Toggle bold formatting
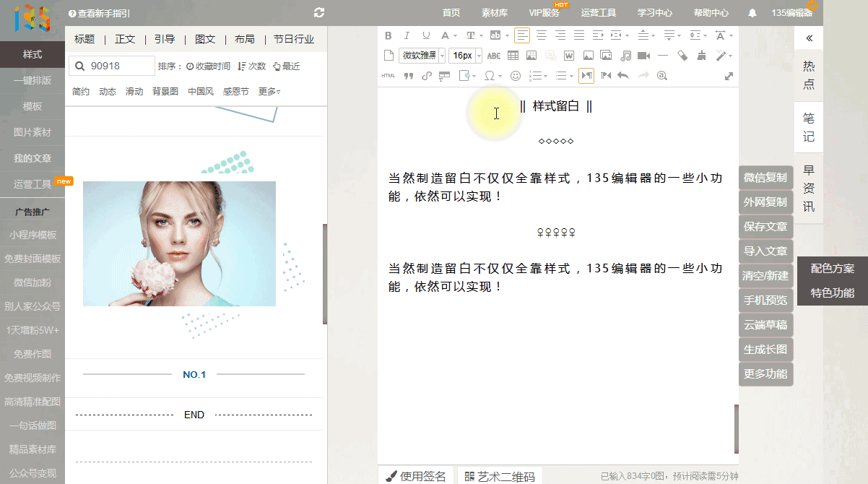This screenshot has width=868, height=484. [388, 35]
